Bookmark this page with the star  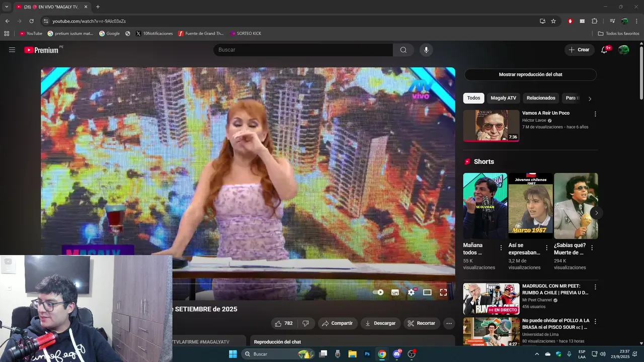553,21
